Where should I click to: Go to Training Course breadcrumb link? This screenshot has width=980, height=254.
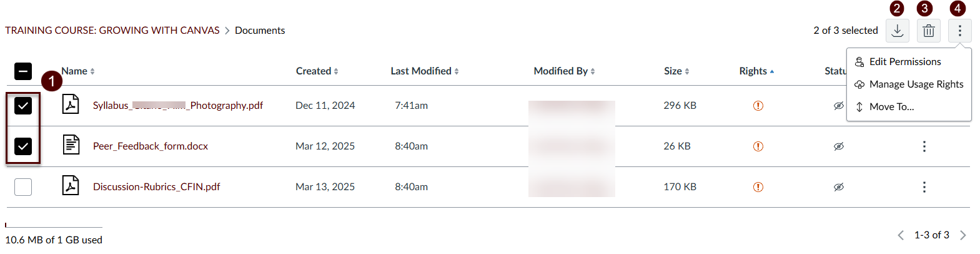click(x=112, y=31)
